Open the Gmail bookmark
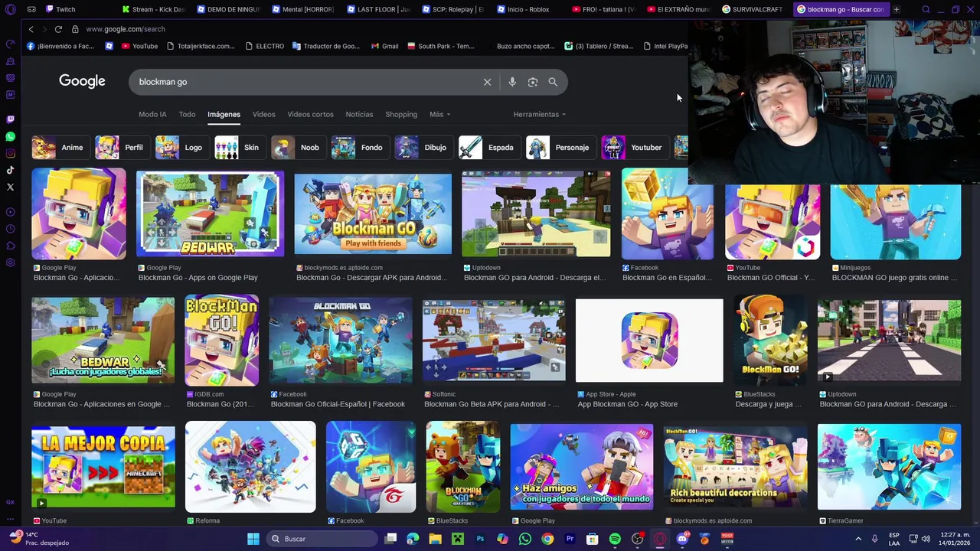The image size is (980, 551). click(385, 46)
